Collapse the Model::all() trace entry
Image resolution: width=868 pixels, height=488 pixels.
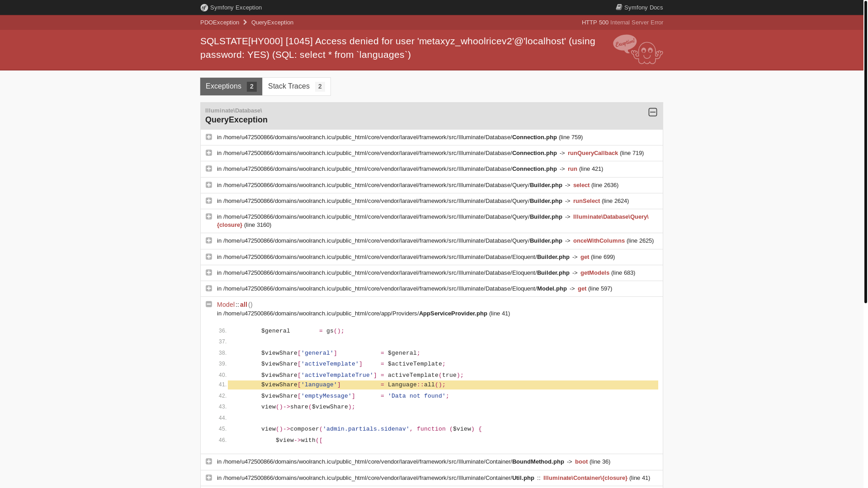(x=209, y=304)
